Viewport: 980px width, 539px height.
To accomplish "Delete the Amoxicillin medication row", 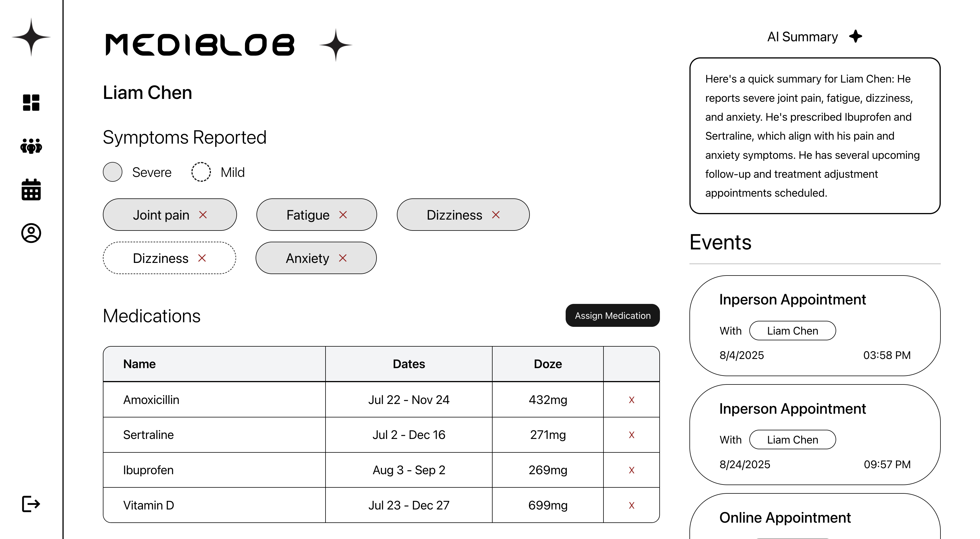I will 632,400.
